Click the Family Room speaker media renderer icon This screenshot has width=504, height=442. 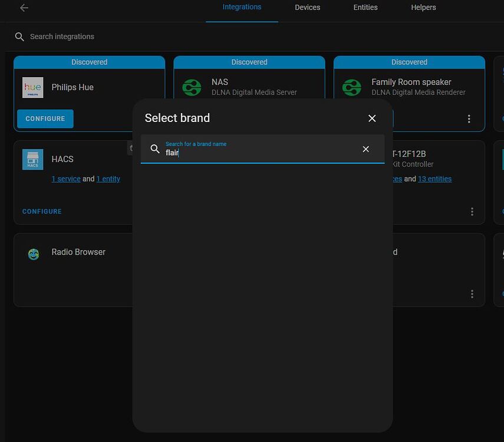click(x=352, y=87)
